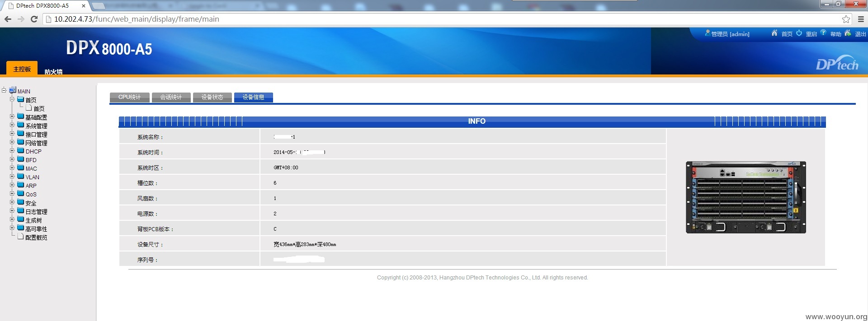868x321 pixels.
Task: Click the 接口管理 folder icon
Action: (21, 134)
